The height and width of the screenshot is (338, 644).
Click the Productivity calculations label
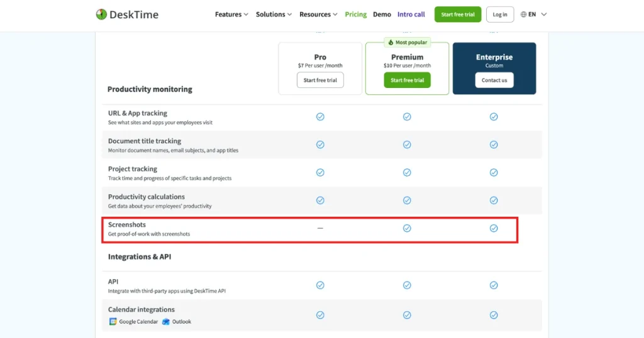point(147,197)
